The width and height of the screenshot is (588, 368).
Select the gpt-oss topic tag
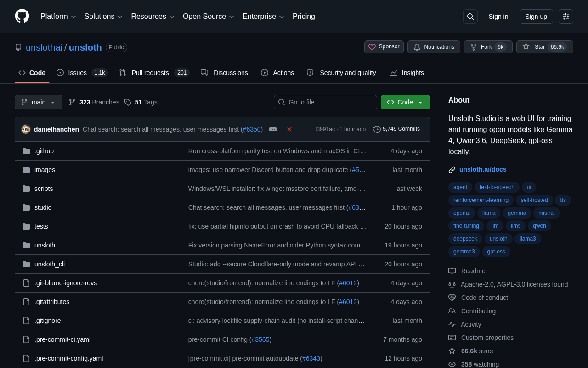pos(496,252)
